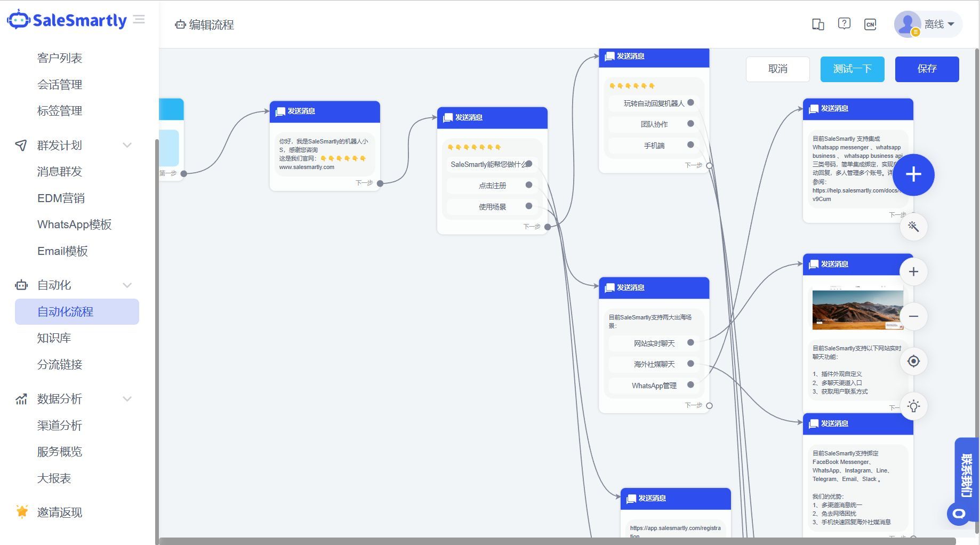
Task: Center the canvas with the target icon
Action: click(913, 361)
